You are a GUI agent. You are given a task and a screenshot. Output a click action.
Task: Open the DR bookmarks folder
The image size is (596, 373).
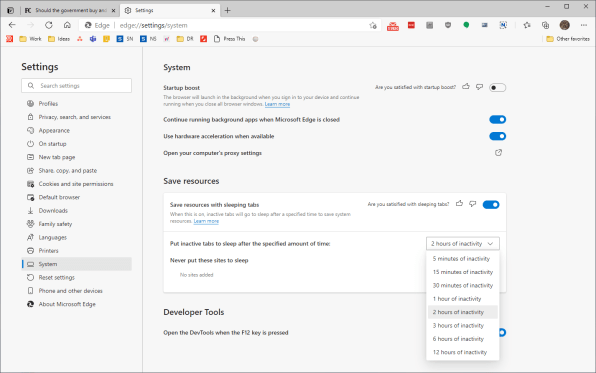tap(185, 39)
